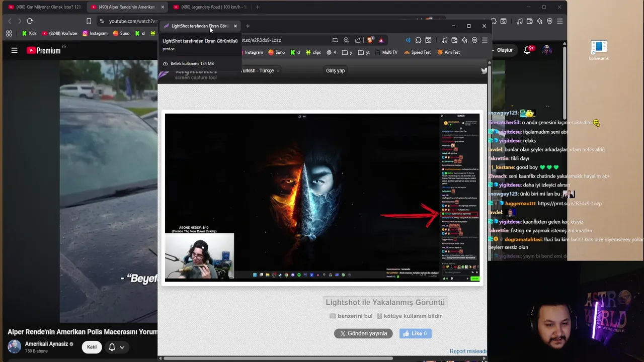Click the Gönderi yayınla X button
Image resolution: width=644 pixels, height=362 pixels.
pyautogui.click(x=363, y=333)
